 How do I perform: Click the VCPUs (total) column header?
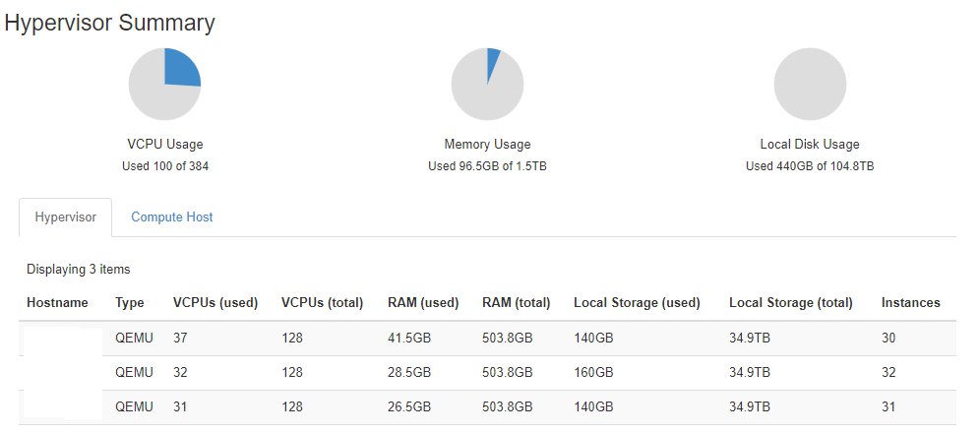click(x=322, y=303)
